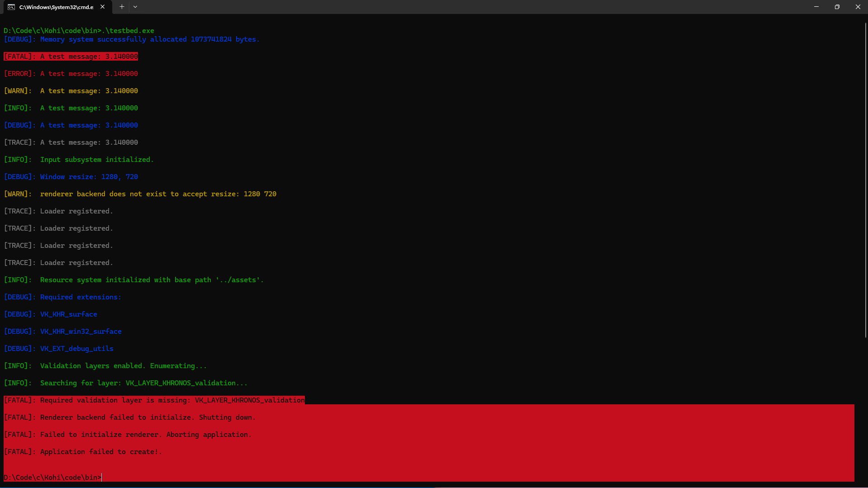Screen dimensions: 868x488
Task: Minimize the terminal window
Action: [816, 7]
